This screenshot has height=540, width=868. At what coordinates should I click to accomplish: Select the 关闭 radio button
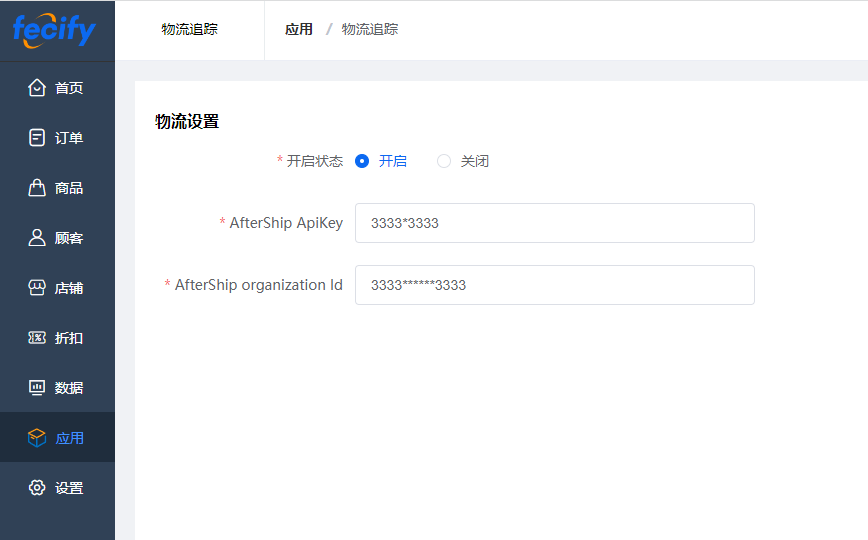444,161
